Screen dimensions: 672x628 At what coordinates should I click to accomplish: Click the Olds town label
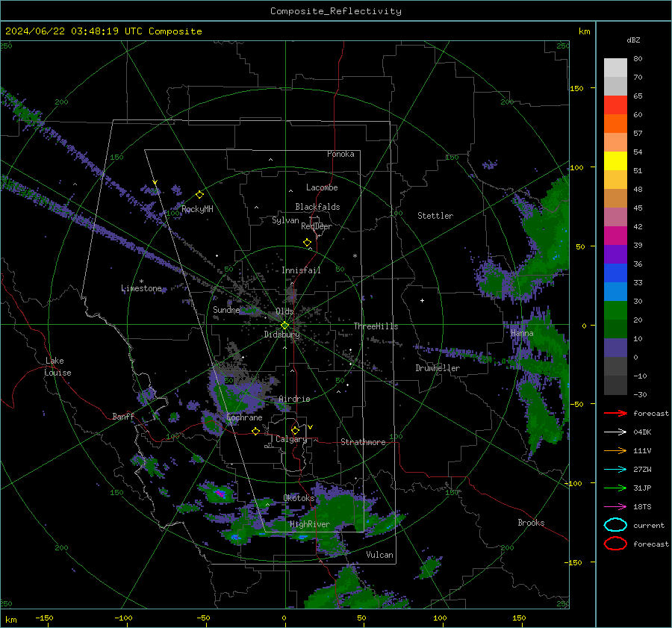tap(284, 311)
